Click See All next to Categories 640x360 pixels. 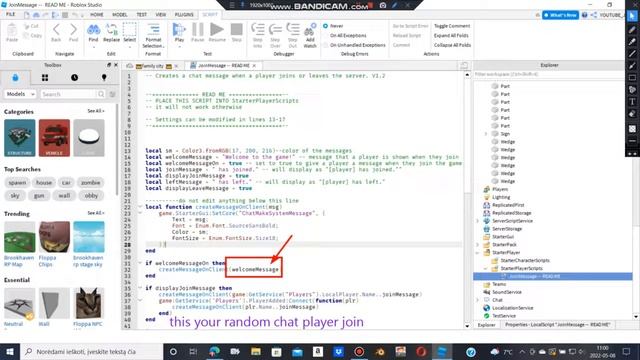96,111
